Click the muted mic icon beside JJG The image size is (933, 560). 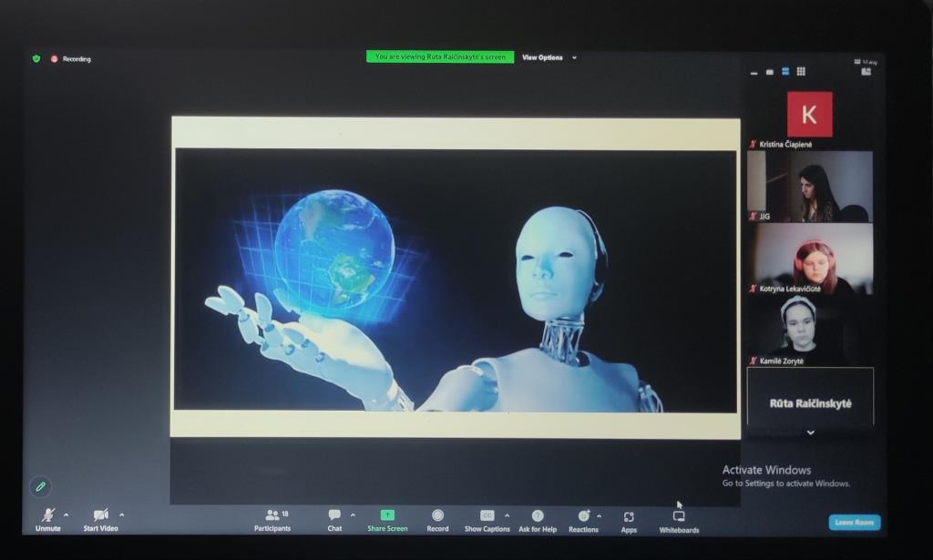(753, 217)
